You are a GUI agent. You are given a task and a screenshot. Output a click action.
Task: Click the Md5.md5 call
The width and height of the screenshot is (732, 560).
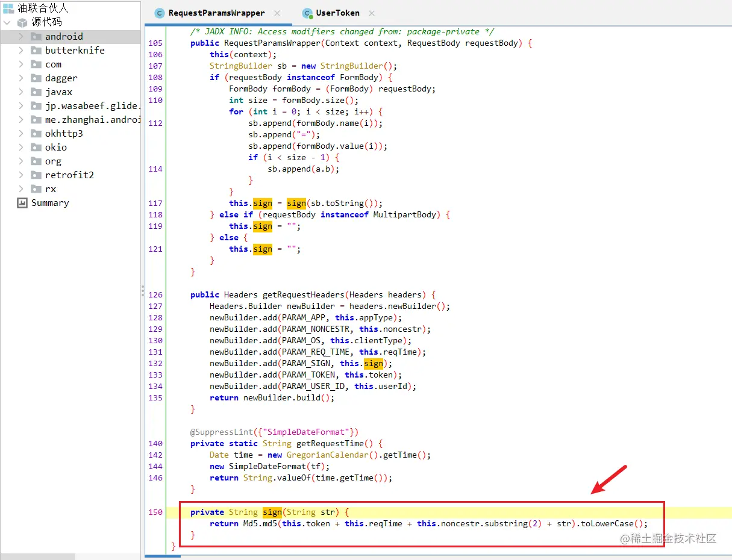click(x=260, y=524)
